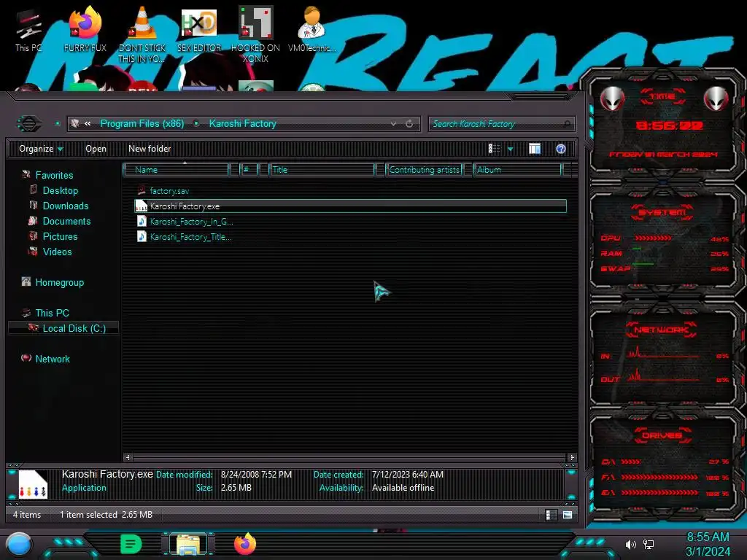Open Pictures in the navigation pane

tap(60, 236)
